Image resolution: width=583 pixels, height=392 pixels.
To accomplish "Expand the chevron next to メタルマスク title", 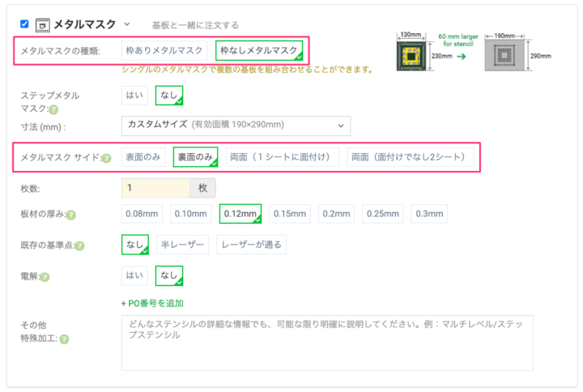I will tap(127, 24).
